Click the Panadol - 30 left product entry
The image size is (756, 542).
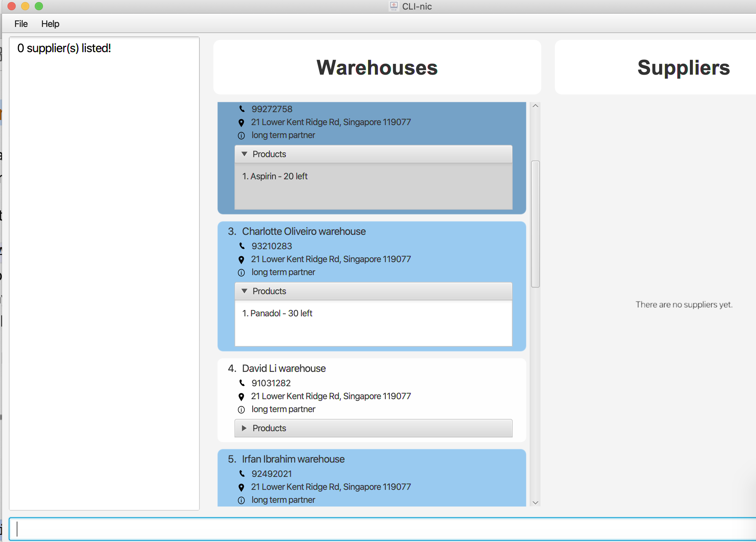pyautogui.click(x=277, y=313)
